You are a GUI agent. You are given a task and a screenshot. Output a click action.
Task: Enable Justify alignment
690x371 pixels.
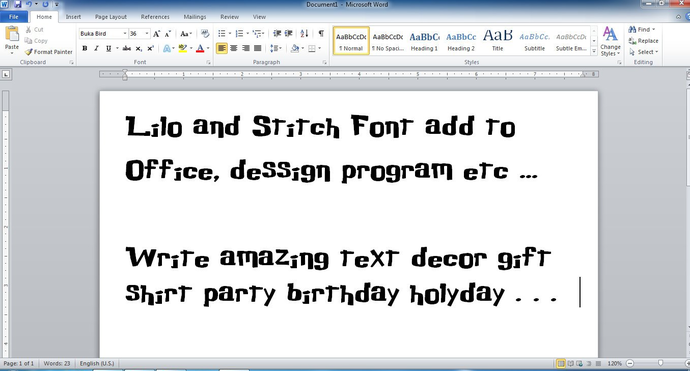coord(257,48)
